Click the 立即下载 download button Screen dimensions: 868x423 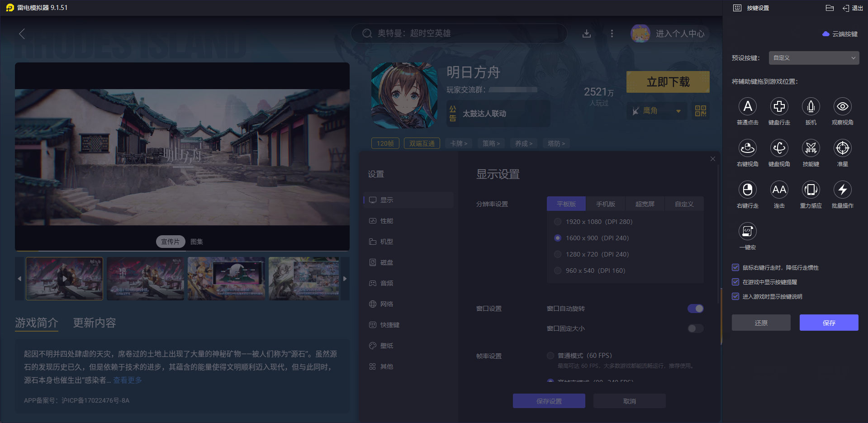(668, 82)
